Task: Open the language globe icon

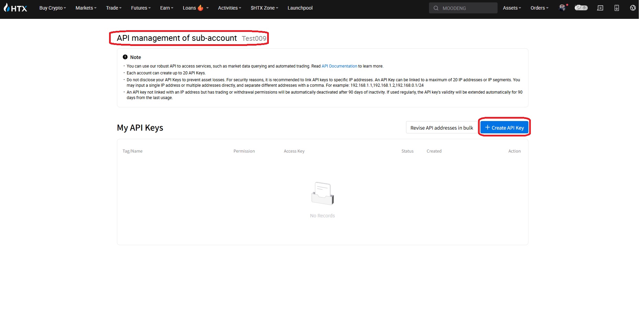Action: coord(633,8)
